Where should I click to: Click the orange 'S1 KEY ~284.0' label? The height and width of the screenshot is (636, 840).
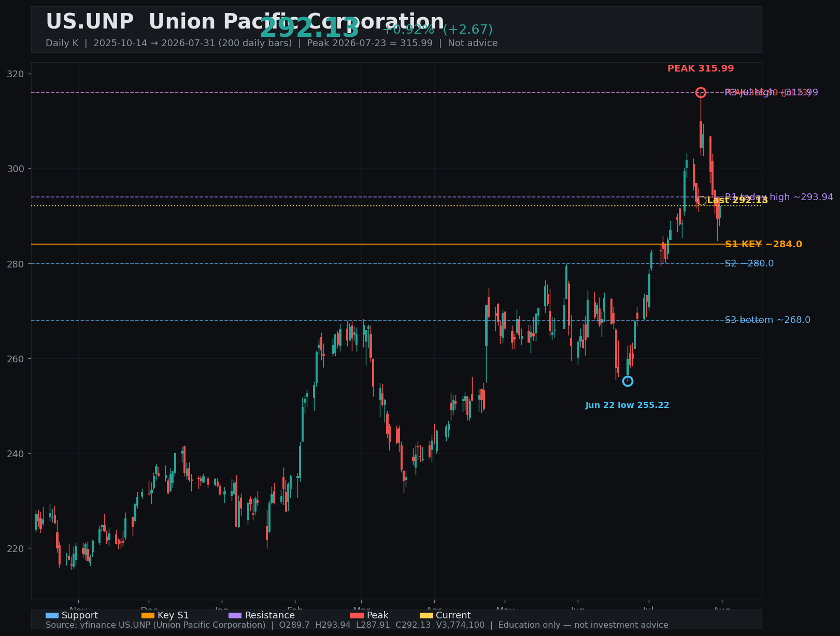pyautogui.click(x=763, y=244)
